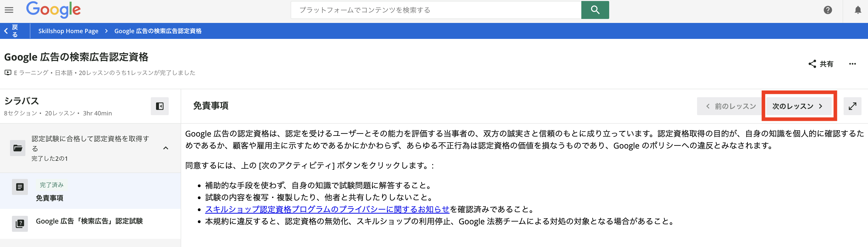The height and width of the screenshot is (247, 868).
Task: Open the help question mark icon
Action: [828, 10]
